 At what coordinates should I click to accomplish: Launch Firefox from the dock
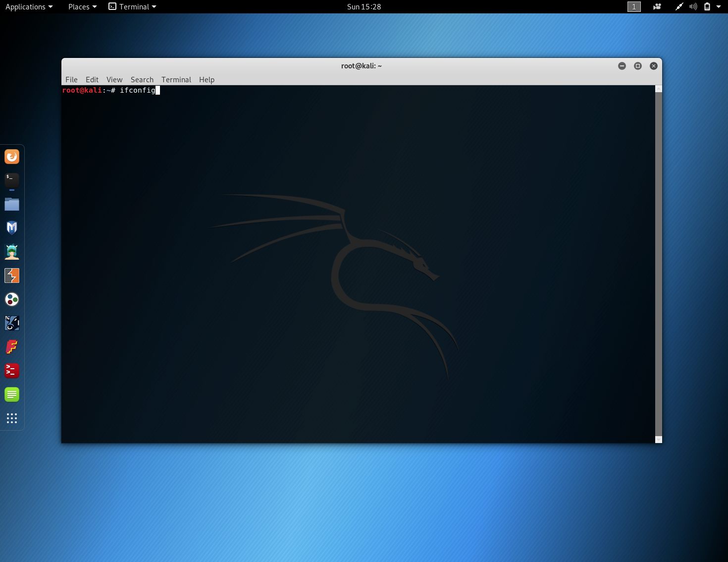coord(12,156)
